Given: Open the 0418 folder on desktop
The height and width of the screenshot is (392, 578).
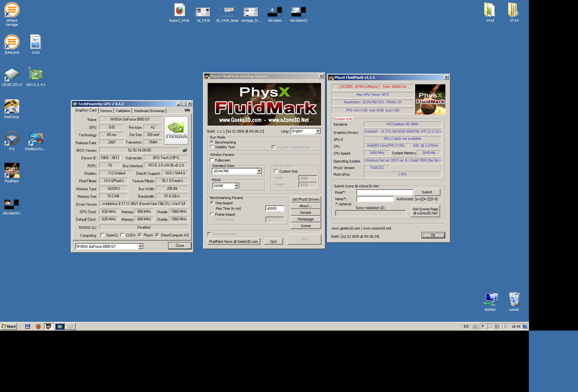Looking at the screenshot, I should (x=490, y=12).
